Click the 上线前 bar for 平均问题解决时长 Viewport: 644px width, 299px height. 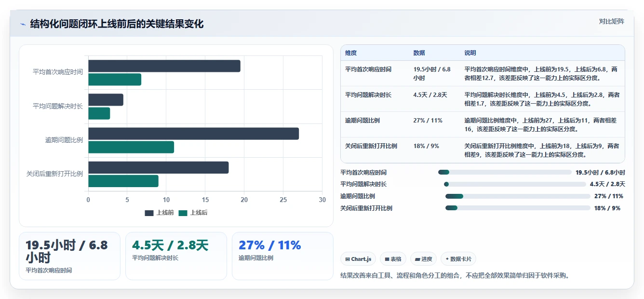[x=106, y=100]
